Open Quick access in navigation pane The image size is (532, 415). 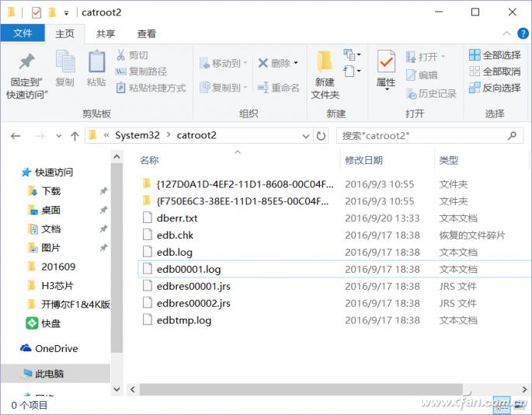47,173
